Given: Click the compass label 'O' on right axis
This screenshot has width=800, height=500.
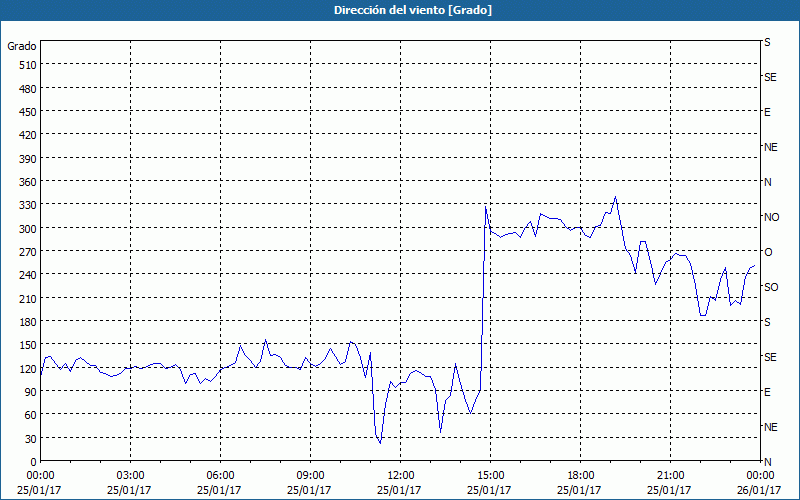Looking at the screenshot, I should click(768, 252).
